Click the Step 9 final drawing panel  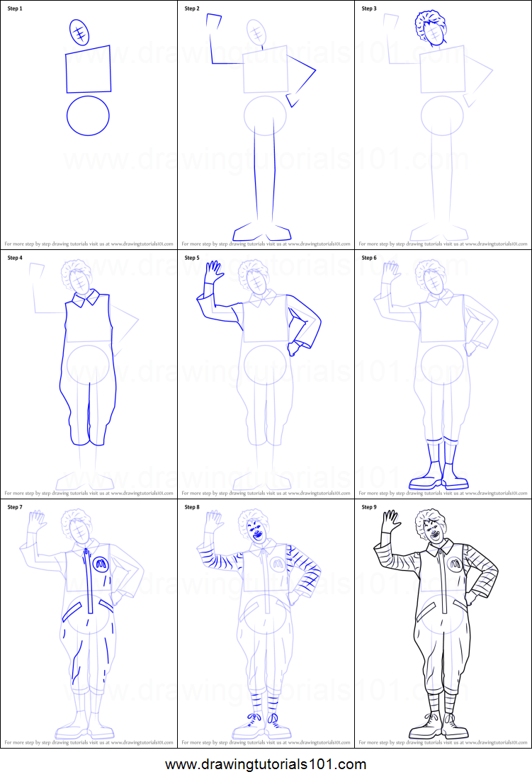point(443,623)
